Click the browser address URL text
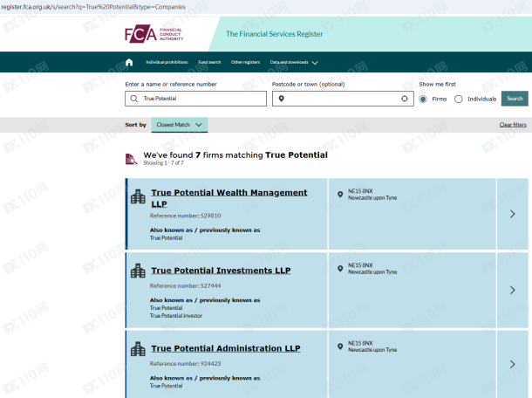The width and height of the screenshot is (532, 398). (x=93, y=7)
